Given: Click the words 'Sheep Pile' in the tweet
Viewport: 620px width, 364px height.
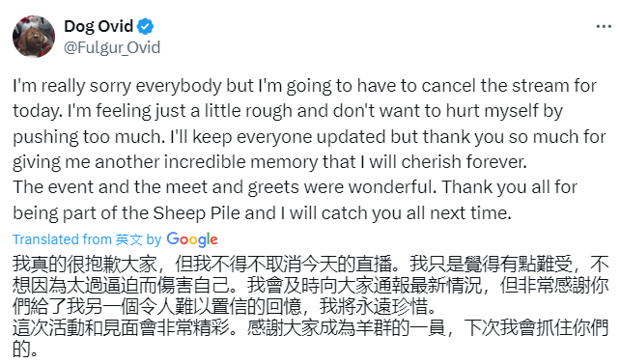Looking at the screenshot, I should (x=196, y=213).
